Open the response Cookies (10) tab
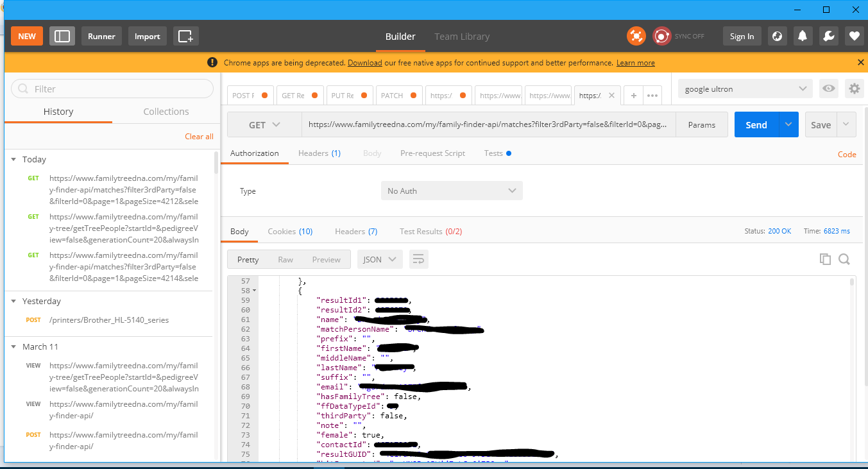868x469 pixels. coord(290,232)
